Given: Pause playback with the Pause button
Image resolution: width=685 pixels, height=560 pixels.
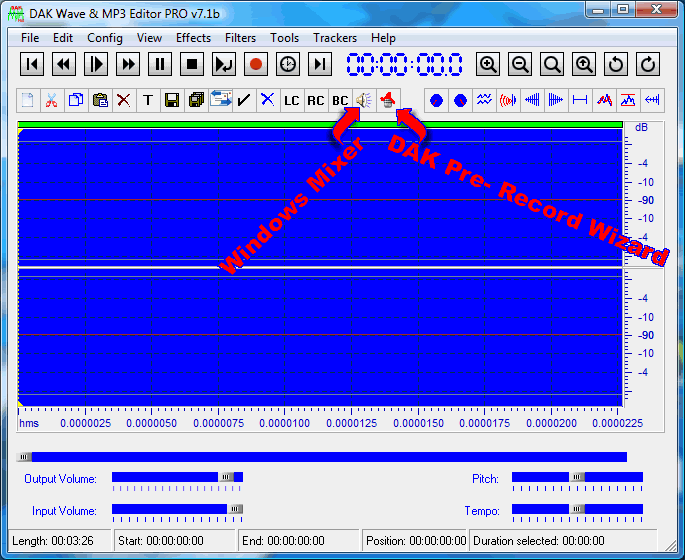Looking at the screenshot, I should click(160, 65).
